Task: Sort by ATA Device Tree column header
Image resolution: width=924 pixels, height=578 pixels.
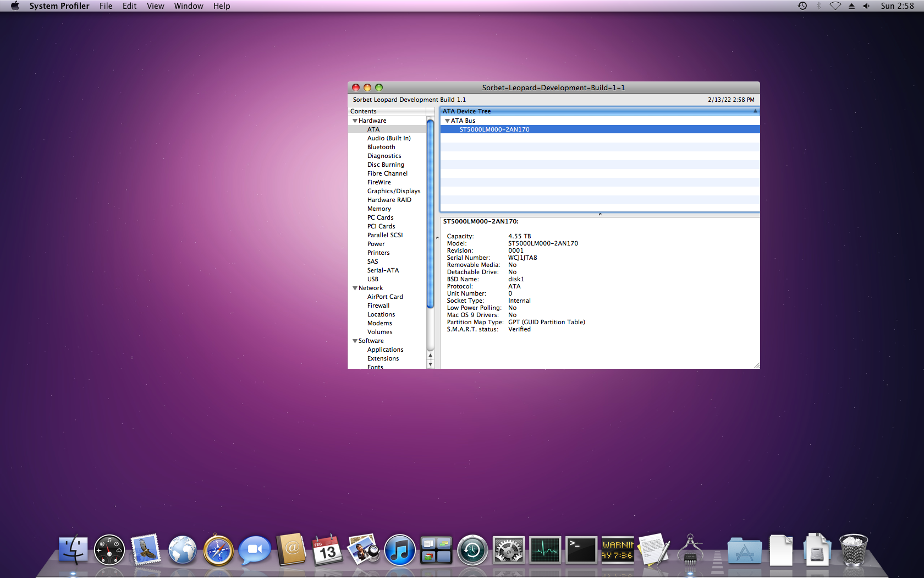Action: click(599, 111)
